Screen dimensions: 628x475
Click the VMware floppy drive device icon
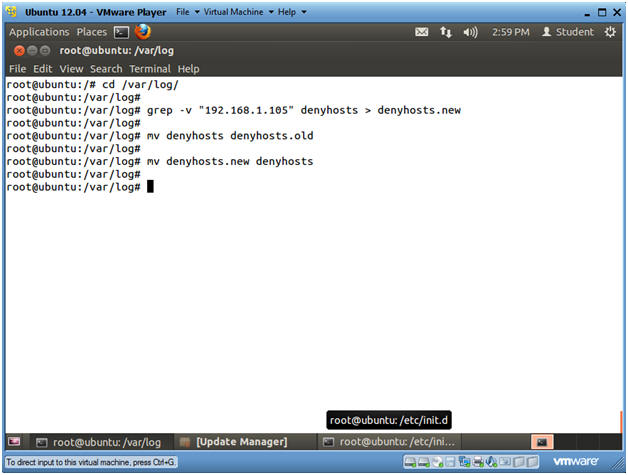click(x=451, y=462)
